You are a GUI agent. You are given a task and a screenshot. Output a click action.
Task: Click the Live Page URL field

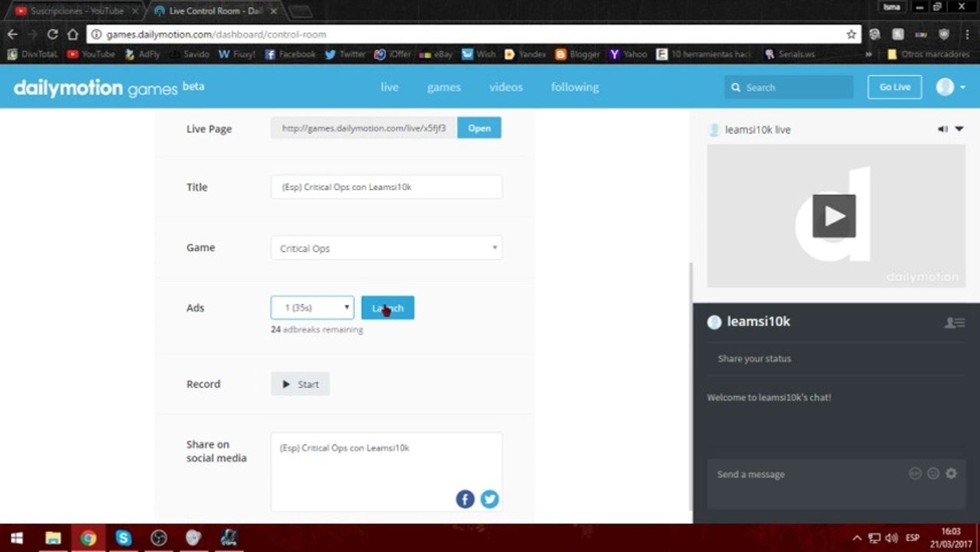(364, 128)
